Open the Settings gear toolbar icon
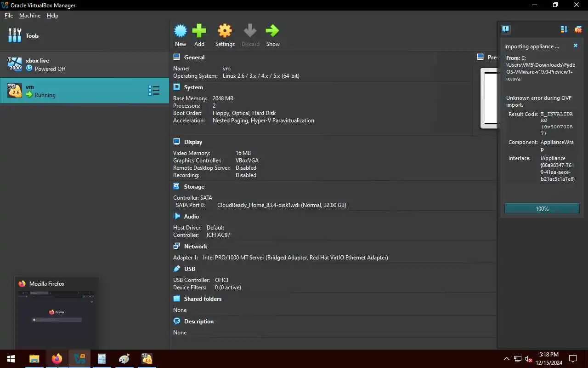This screenshot has height=368, width=588. (225, 31)
